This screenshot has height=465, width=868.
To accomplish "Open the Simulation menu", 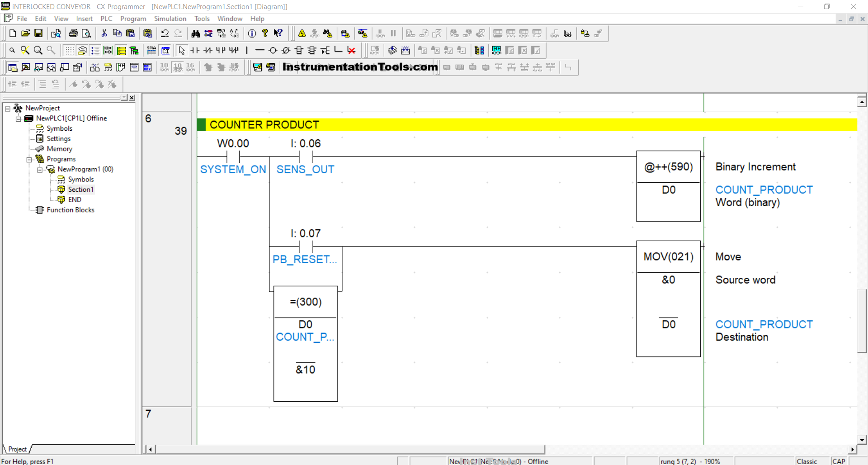I will (170, 19).
